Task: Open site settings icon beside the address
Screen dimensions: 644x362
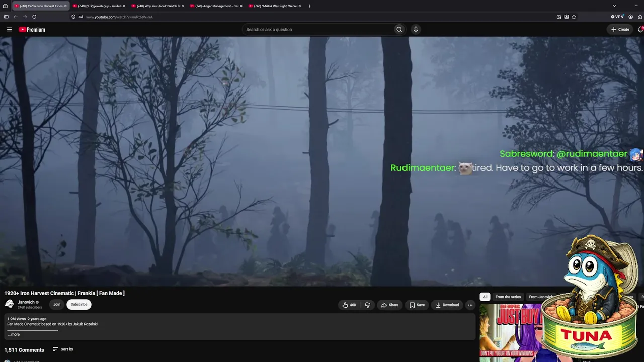Action: 80,17
